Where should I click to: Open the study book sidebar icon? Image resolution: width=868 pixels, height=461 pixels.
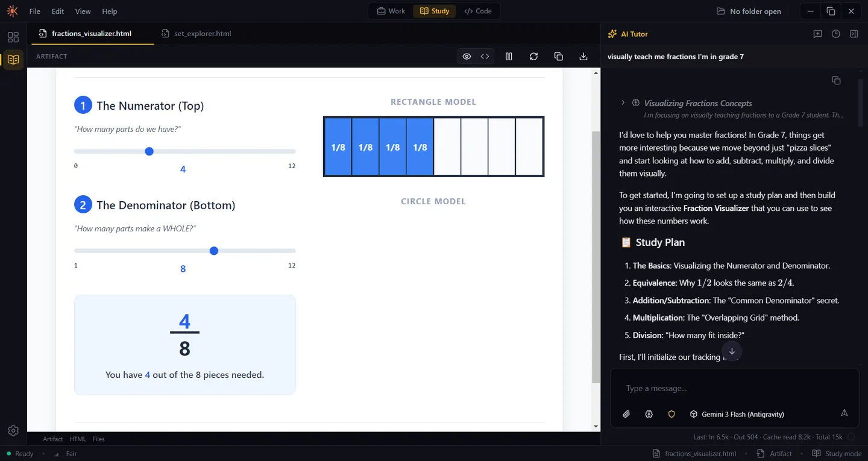tap(13, 60)
